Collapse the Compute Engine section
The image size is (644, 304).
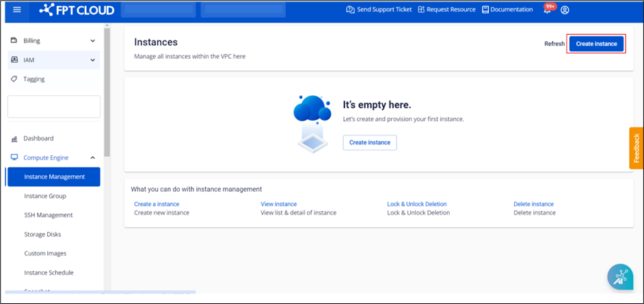(93, 157)
